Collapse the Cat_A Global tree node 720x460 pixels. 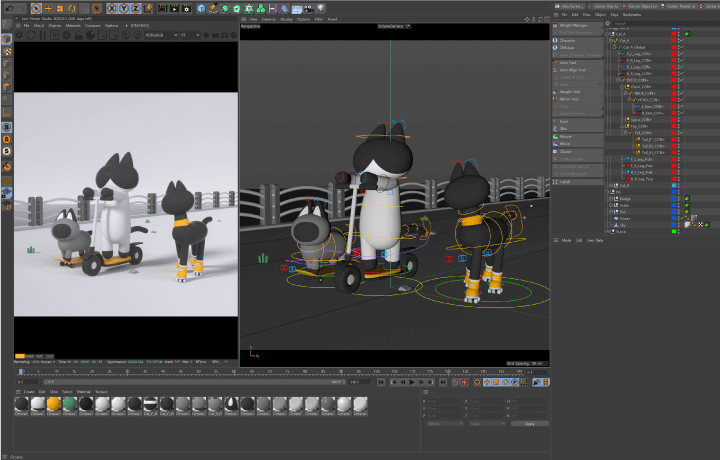pyautogui.click(x=614, y=47)
